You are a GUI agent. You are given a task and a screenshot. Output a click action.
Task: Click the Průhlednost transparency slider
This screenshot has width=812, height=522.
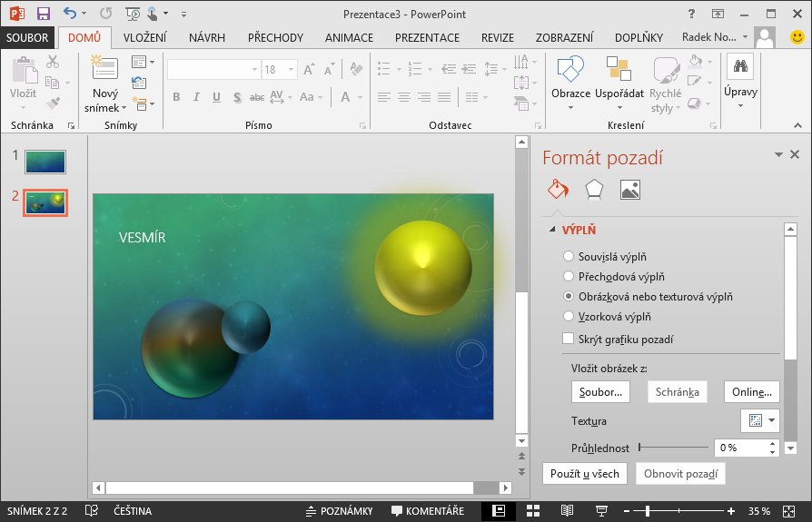(x=673, y=448)
